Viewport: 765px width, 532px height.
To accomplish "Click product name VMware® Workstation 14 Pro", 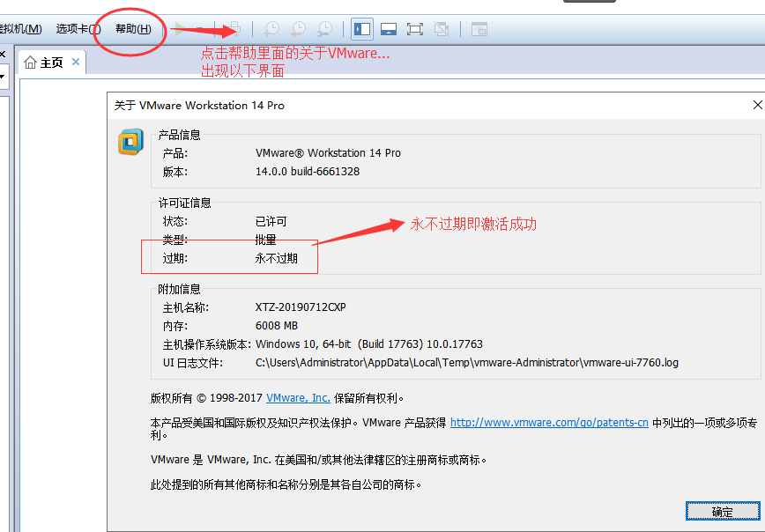I will pos(328,152).
